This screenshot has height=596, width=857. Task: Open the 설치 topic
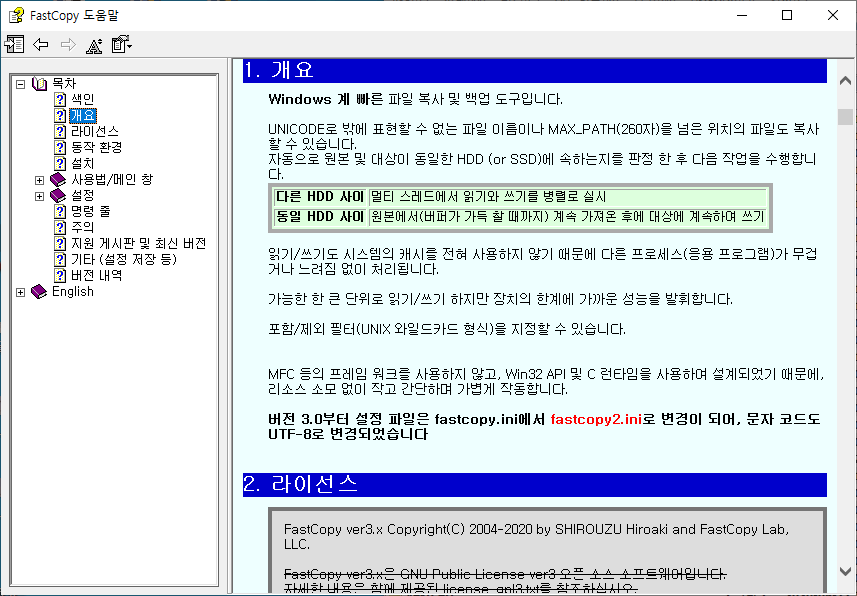[83, 163]
